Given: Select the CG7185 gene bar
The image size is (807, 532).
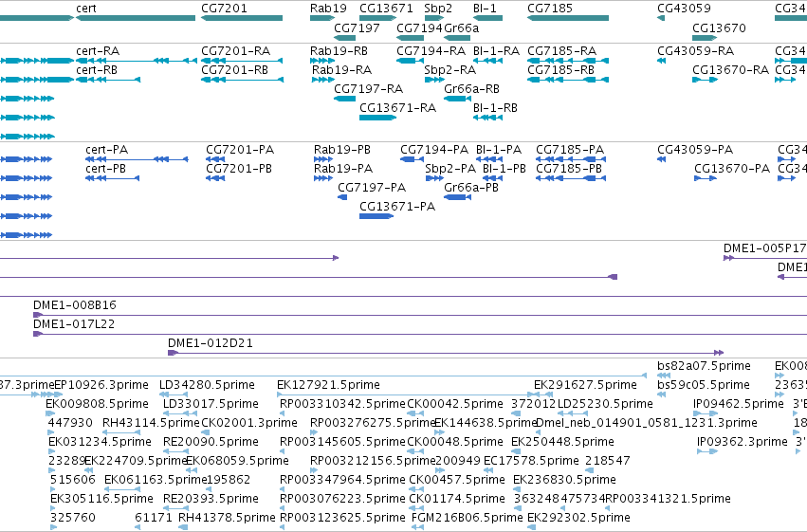Looking at the screenshot, I should pos(568,18).
